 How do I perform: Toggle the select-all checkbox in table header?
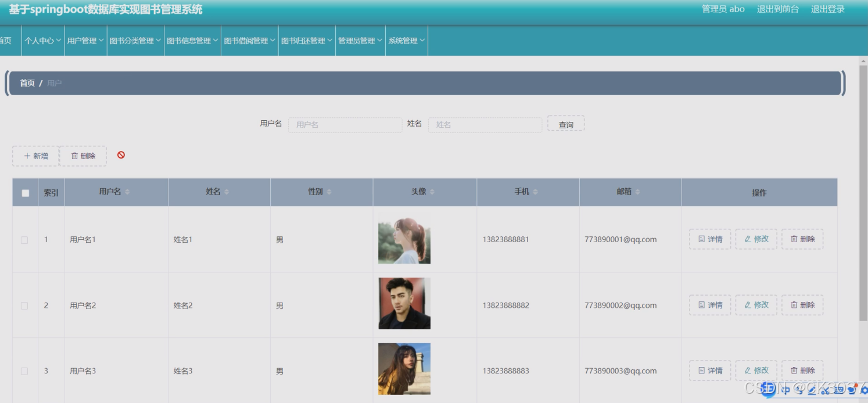(25, 192)
